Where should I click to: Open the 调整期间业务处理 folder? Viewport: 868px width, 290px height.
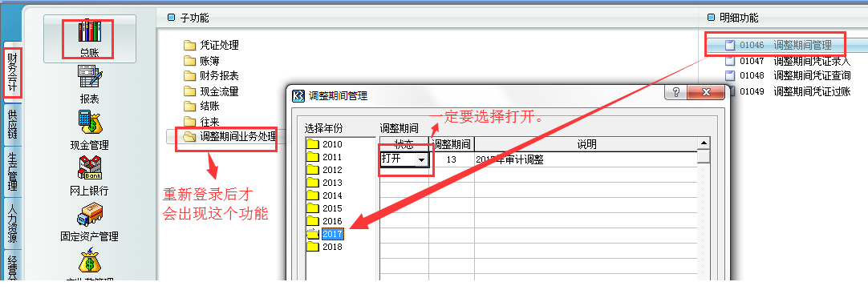click(229, 136)
